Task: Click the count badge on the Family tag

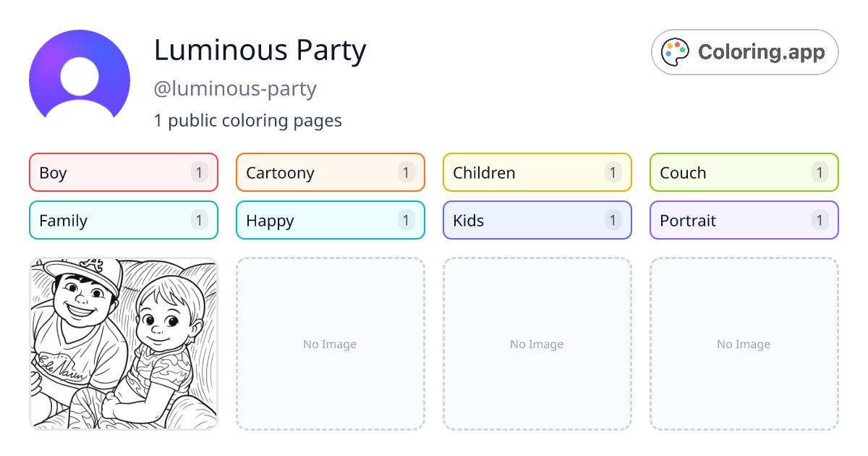Action: coord(199,220)
